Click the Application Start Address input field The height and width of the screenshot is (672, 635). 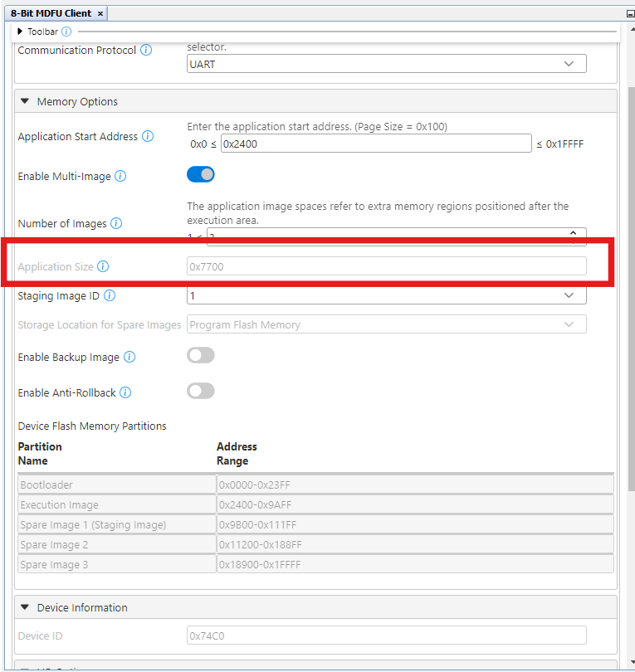[375, 144]
